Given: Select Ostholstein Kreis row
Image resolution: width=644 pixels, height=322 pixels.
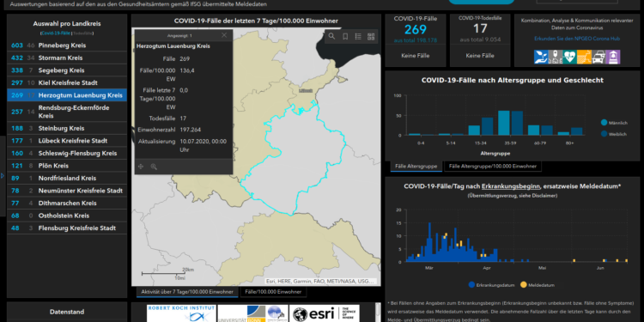Looking at the screenshot, I should point(67,216).
